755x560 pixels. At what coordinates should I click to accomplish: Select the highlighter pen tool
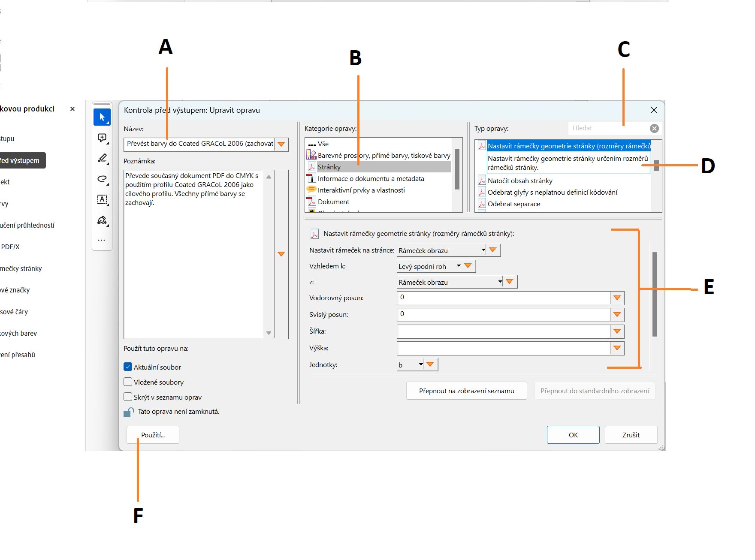[x=102, y=158]
